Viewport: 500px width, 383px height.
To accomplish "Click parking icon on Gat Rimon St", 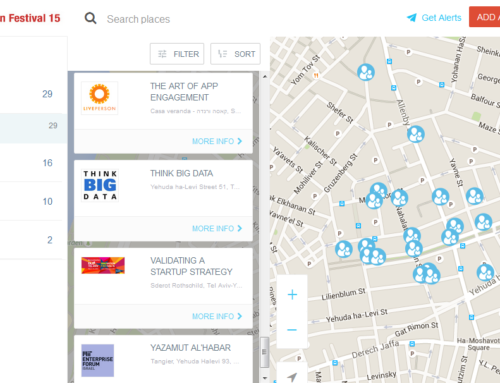I will (412, 353).
